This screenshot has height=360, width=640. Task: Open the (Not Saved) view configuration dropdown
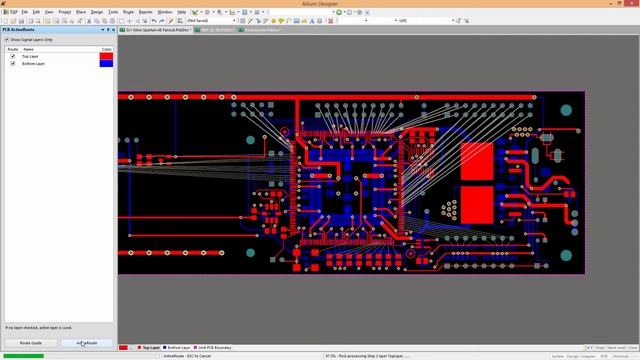coord(211,20)
